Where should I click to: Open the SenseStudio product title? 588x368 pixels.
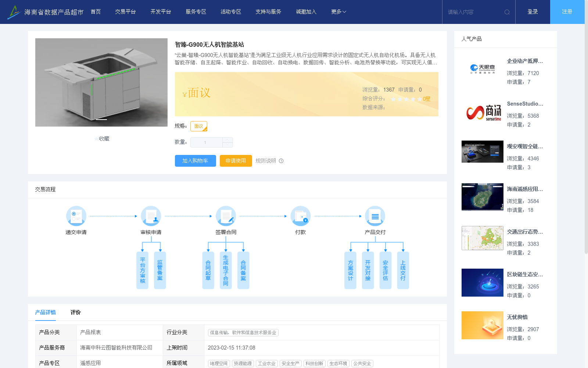[x=525, y=104]
